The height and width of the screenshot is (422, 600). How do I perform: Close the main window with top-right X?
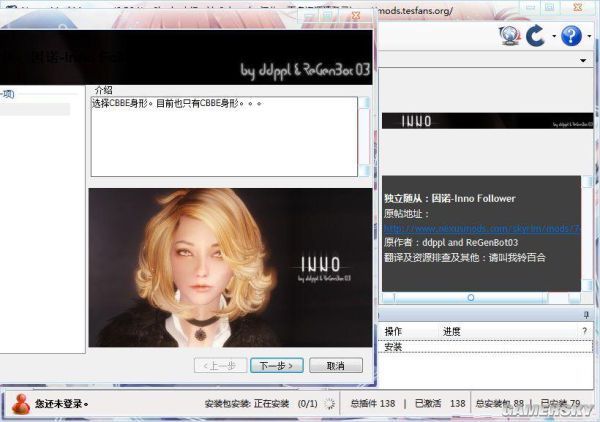[577, 7]
